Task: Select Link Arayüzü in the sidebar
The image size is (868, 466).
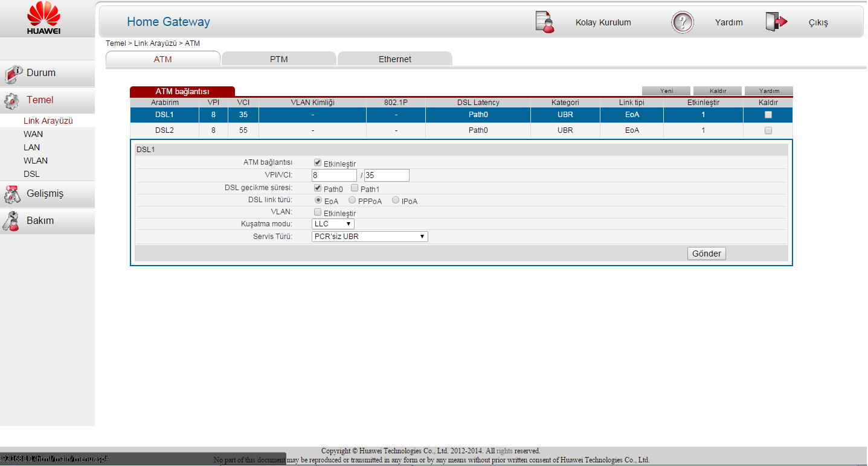Action: coord(48,121)
